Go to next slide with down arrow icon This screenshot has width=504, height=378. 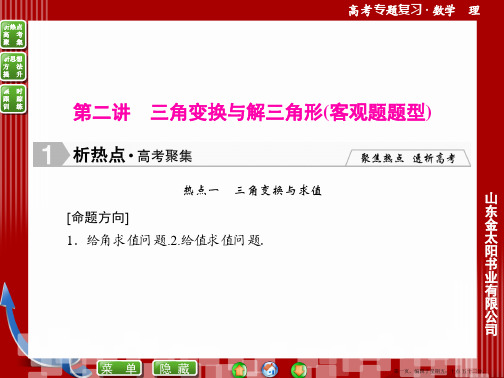pos(299,370)
